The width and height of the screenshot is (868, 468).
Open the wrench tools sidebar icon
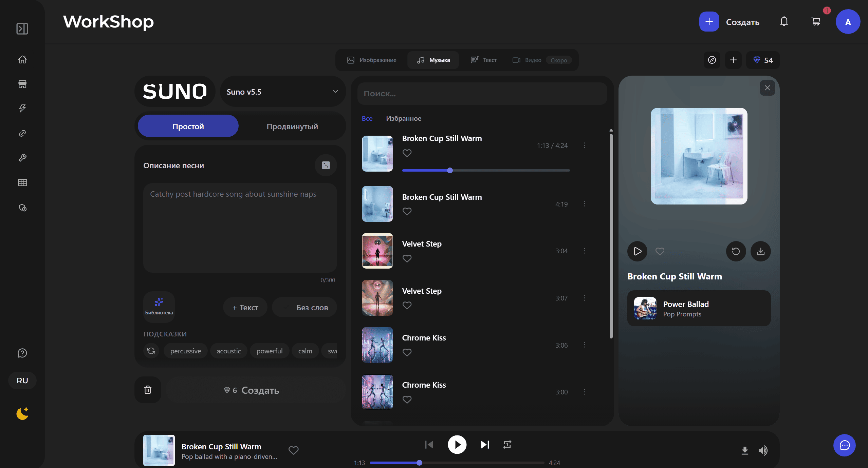coord(22,158)
